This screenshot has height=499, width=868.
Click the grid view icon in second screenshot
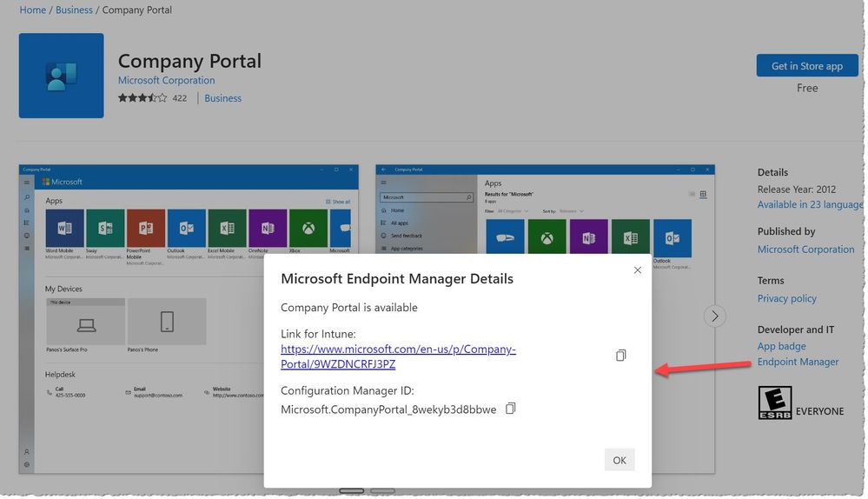point(703,195)
